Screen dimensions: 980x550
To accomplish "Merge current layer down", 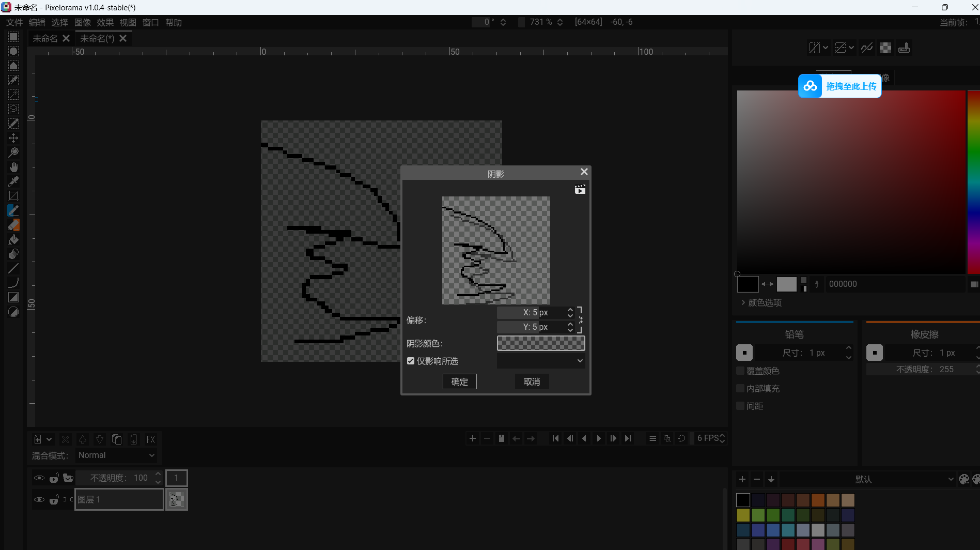I will pyautogui.click(x=134, y=439).
